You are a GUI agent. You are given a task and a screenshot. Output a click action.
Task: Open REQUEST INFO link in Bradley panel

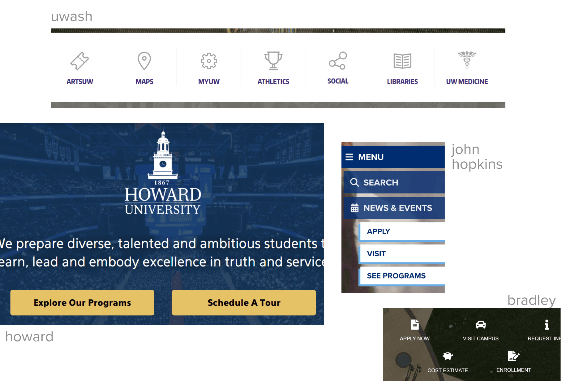coord(544,339)
